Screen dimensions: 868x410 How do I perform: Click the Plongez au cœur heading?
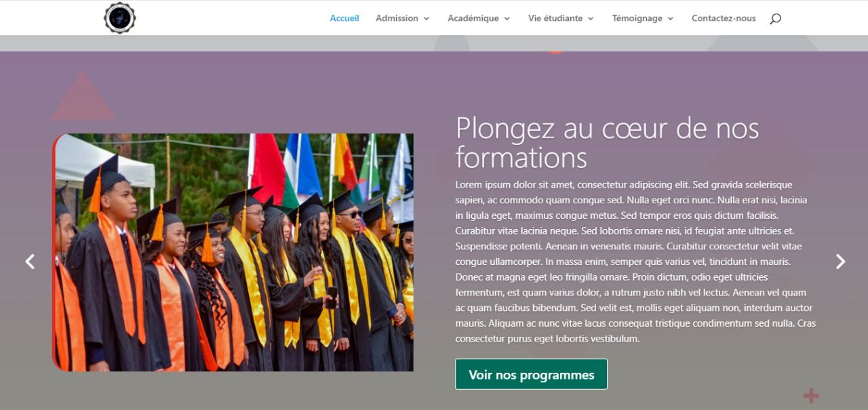click(607, 142)
